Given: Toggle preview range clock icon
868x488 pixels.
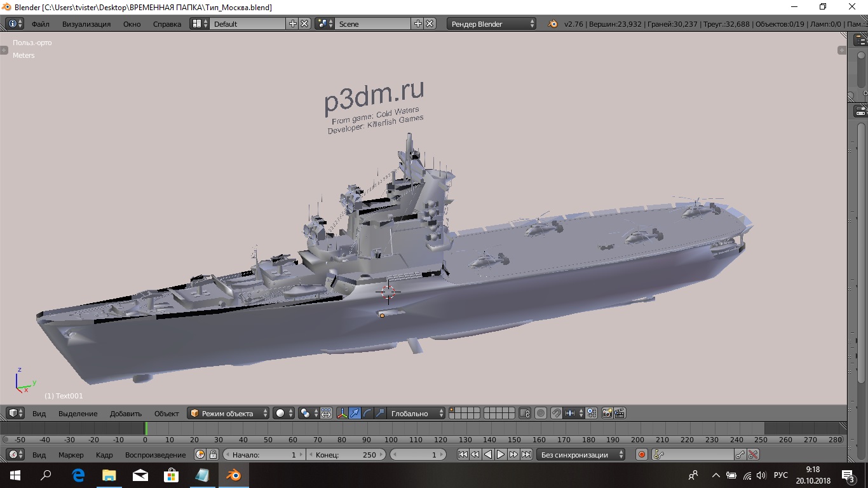Looking at the screenshot, I should click(x=200, y=454).
